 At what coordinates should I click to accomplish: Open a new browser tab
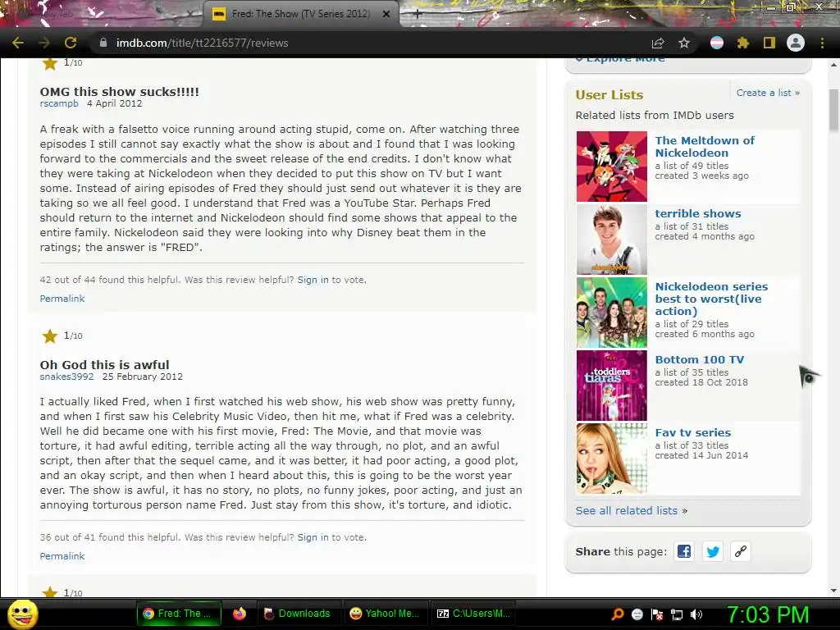pos(418,15)
